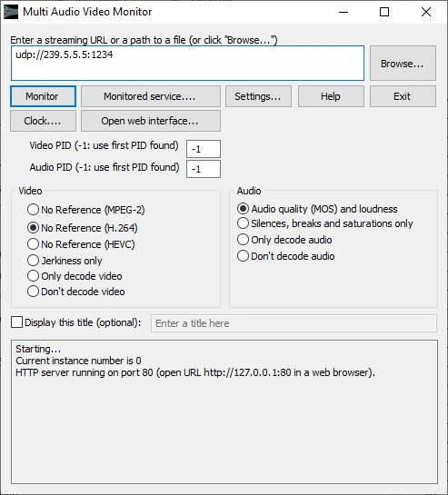This screenshot has width=448, height=495.
Task: Click the Exit button
Action: (x=403, y=96)
